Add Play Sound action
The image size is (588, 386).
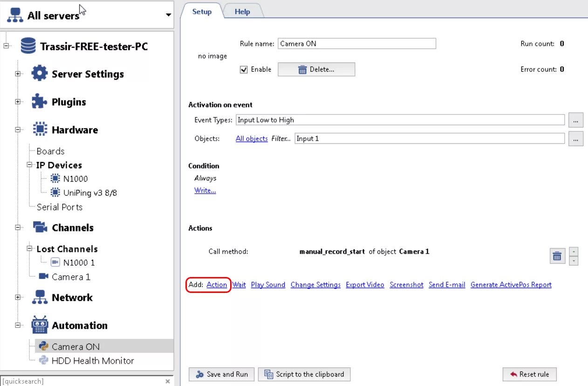(268, 284)
